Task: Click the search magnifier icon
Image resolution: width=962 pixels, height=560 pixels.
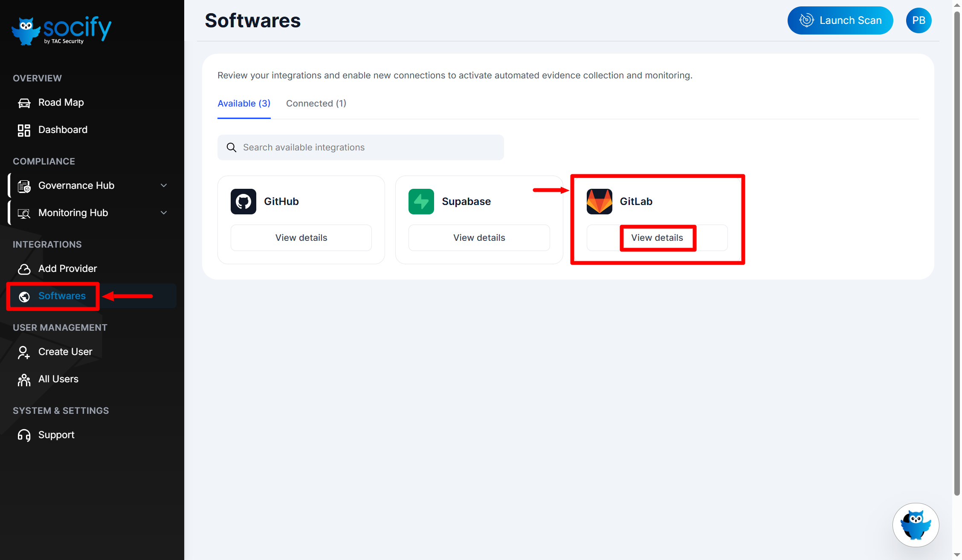Action: tap(231, 147)
